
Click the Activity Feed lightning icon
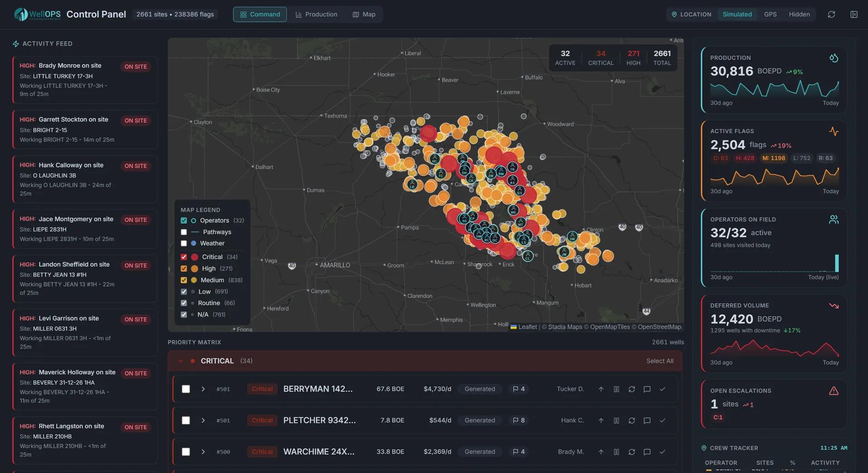pos(16,44)
